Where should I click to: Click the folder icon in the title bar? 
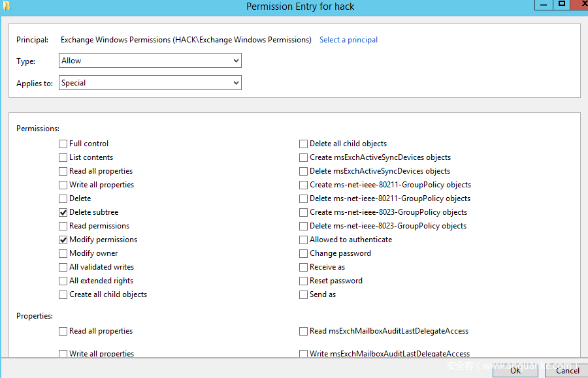pos(7,6)
